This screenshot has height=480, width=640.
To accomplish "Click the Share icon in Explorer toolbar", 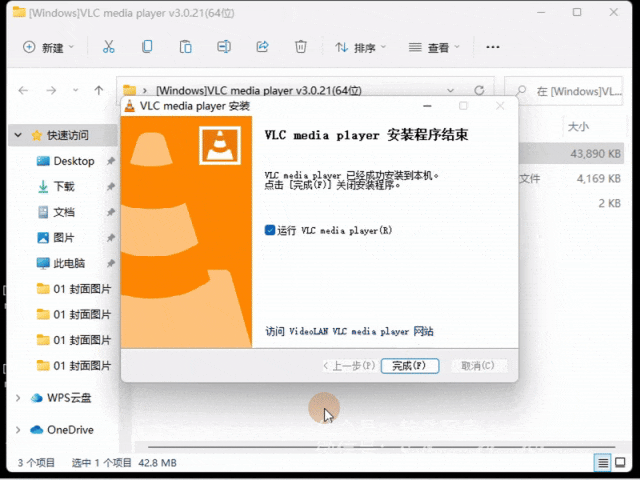I will point(262,47).
